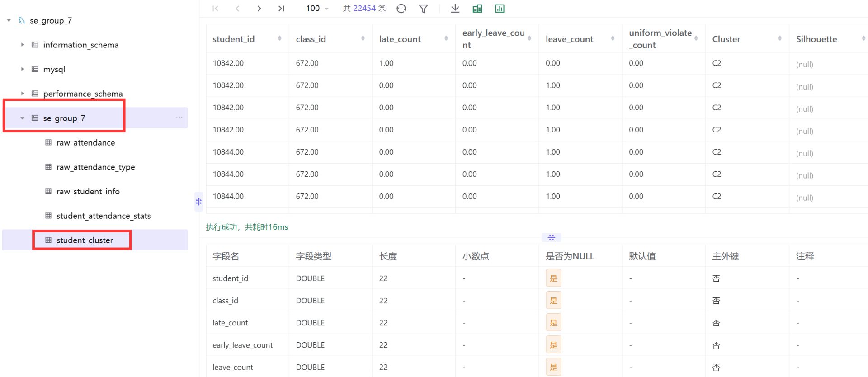Download the result data
This screenshot has height=377, width=868.
(x=455, y=8)
